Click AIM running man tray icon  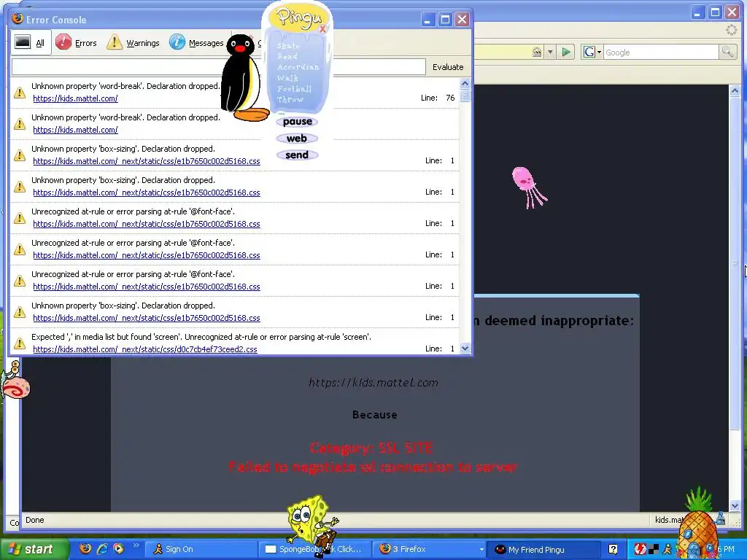[667, 549]
